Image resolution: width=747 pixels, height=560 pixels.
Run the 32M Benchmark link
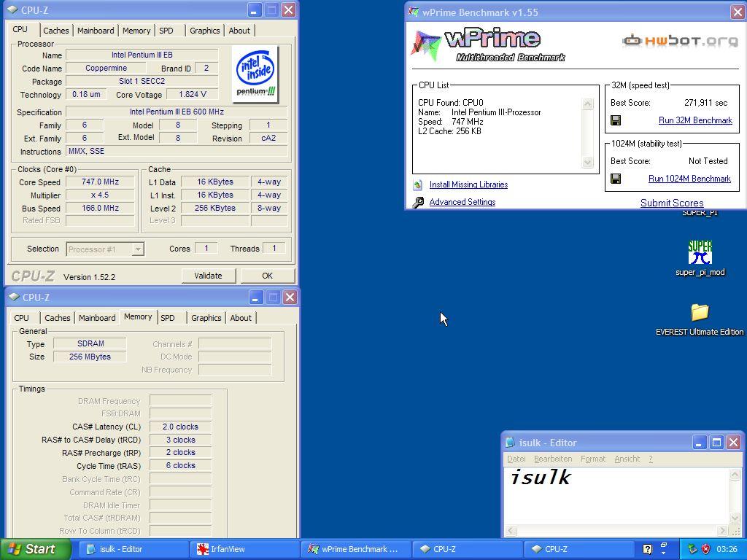(695, 120)
